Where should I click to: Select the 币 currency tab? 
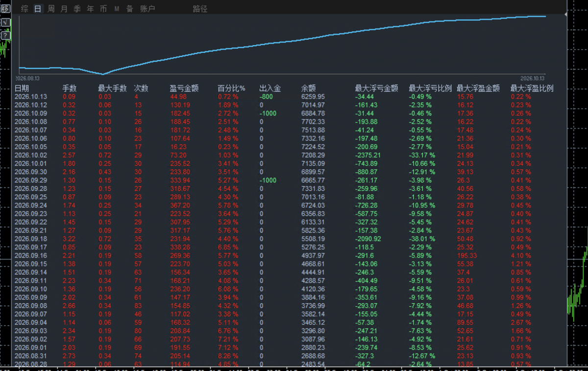pos(103,9)
